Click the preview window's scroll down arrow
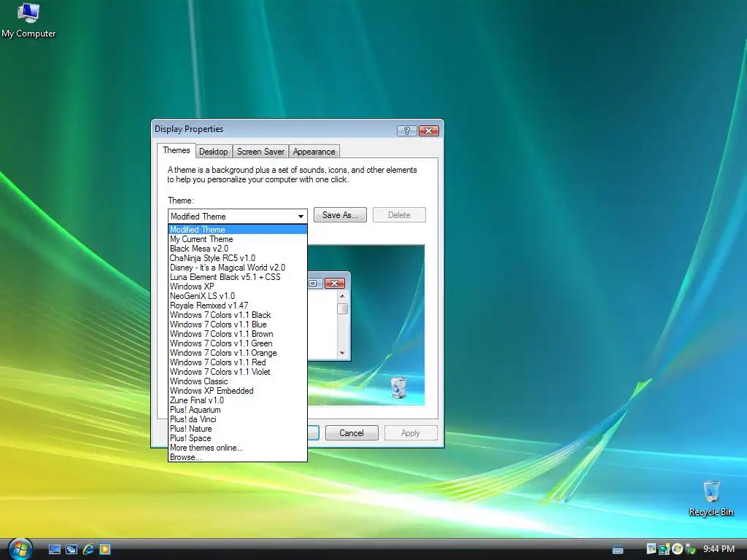This screenshot has height=560, width=747. tap(342, 353)
